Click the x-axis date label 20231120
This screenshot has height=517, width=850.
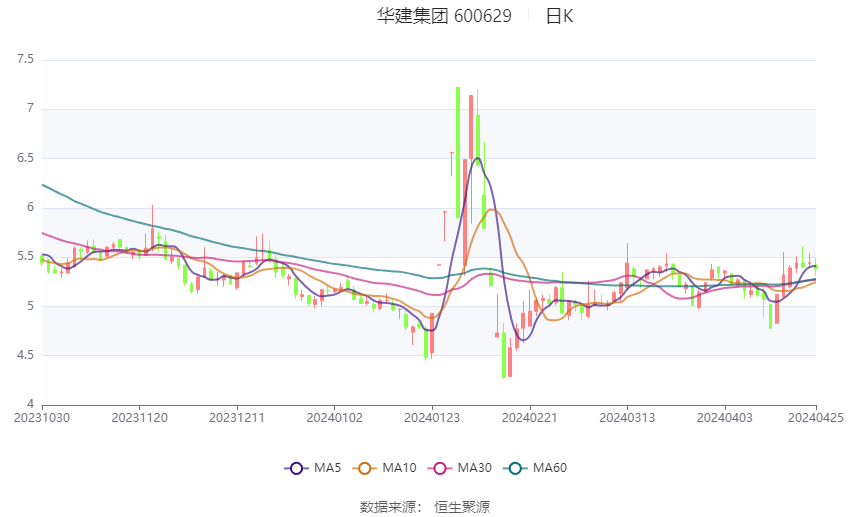(139, 418)
